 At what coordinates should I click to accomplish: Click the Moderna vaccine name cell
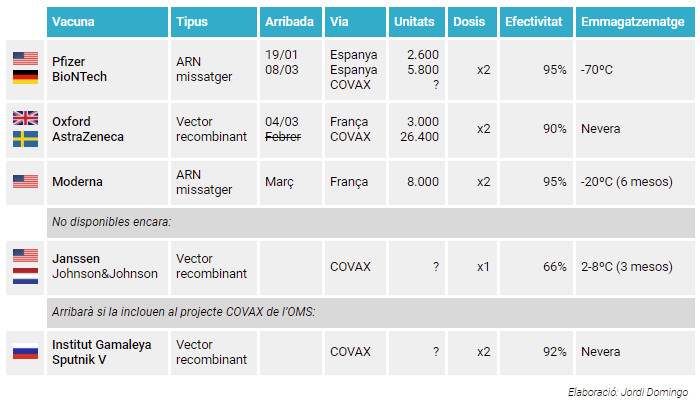pos(108,182)
